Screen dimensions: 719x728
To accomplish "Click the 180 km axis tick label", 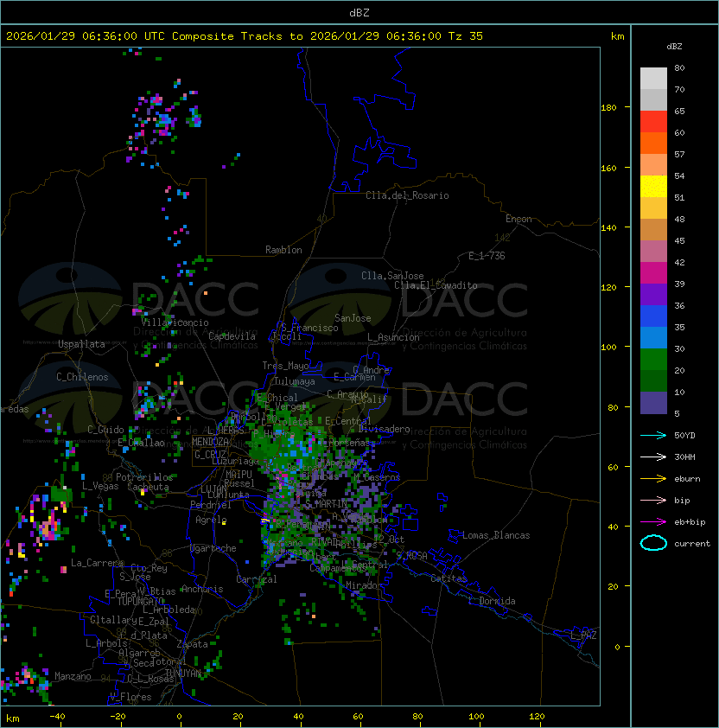I will pos(608,108).
